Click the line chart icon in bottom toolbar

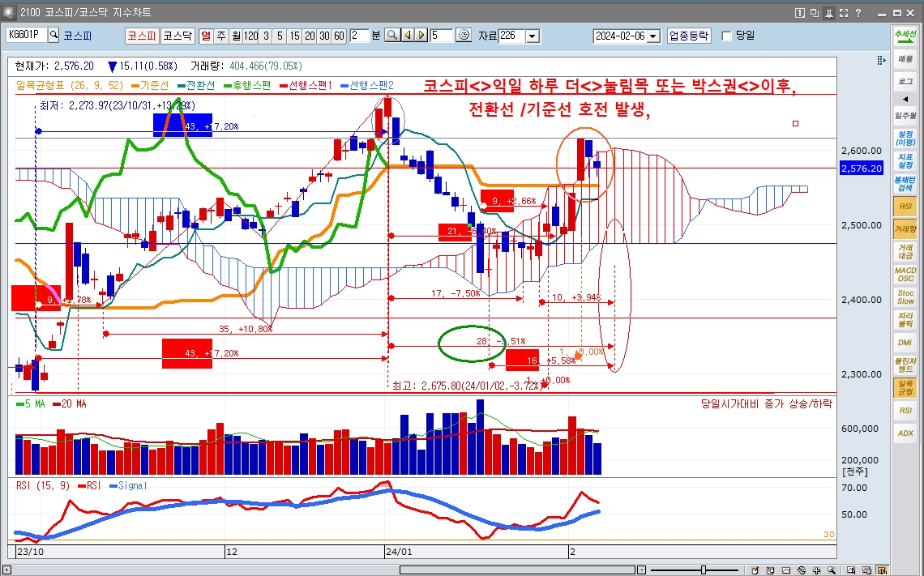tap(786, 570)
